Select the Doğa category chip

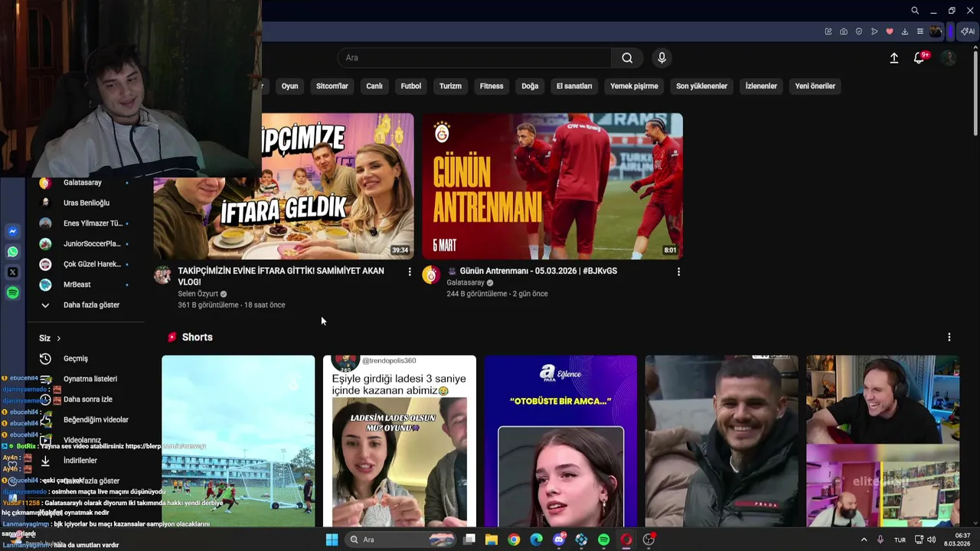coord(530,86)
